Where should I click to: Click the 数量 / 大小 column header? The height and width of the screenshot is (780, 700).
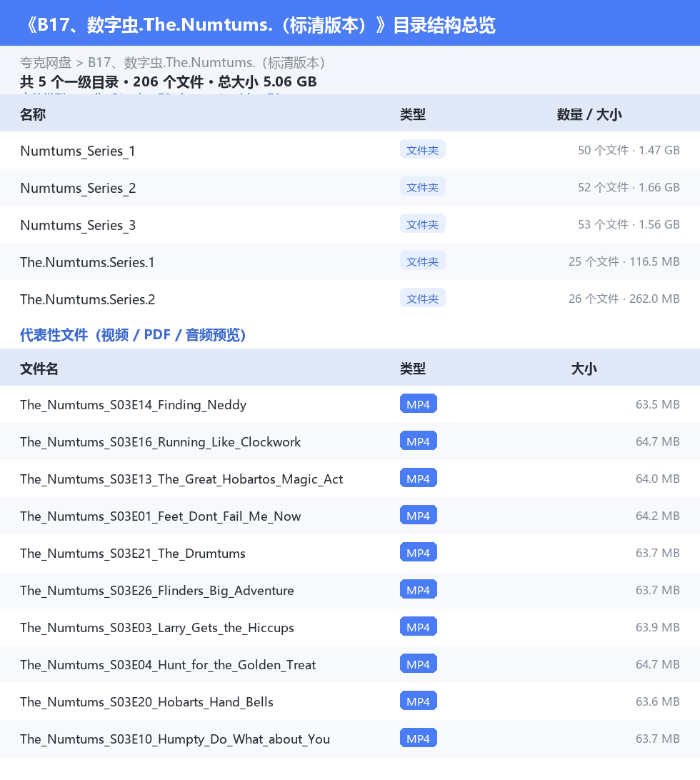coord(589,114)
